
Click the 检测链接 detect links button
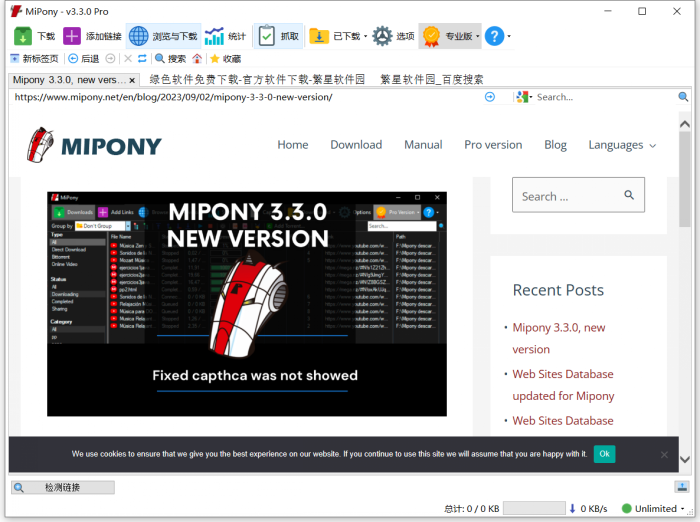tap(63, 487)
